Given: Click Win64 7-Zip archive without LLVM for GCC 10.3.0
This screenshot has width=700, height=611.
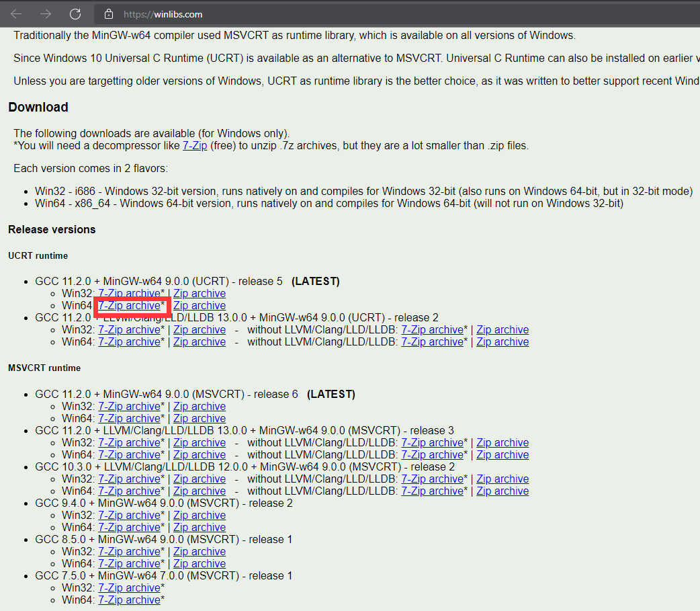Looking at the screenshot, I should pyautogui.click(x=432, y=491).
